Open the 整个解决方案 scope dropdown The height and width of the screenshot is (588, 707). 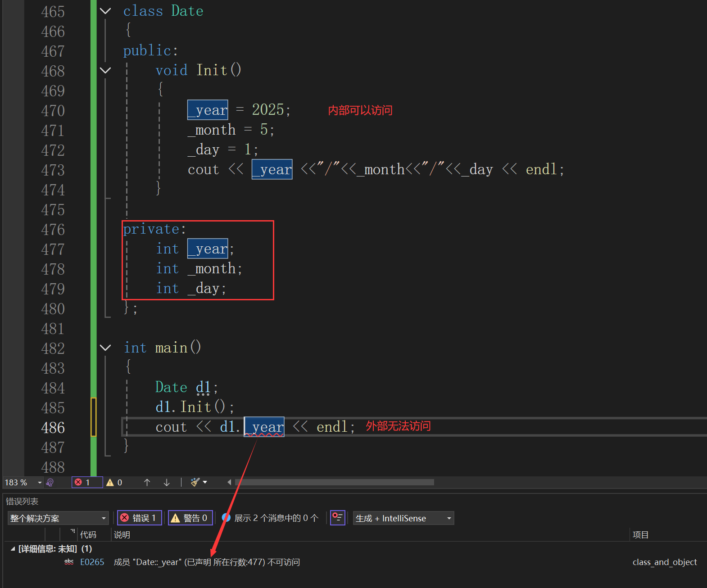coord(58,518)
